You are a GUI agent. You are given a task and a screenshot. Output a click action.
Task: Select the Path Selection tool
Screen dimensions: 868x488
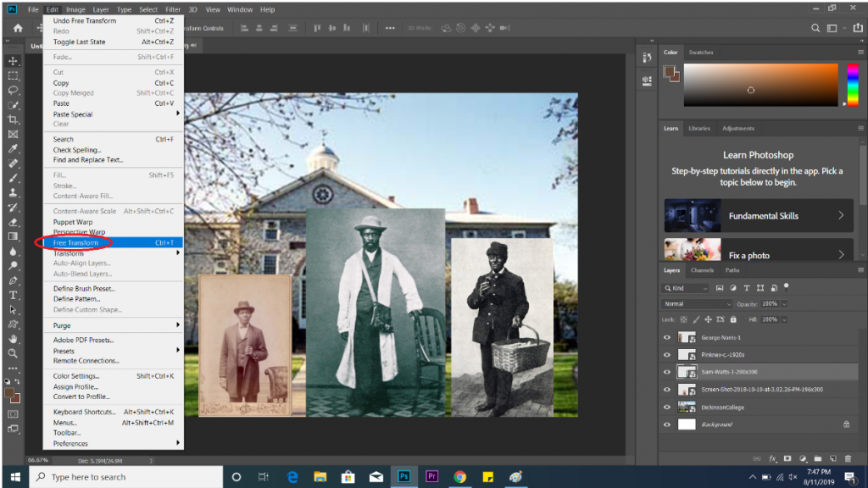click(13, 310)
